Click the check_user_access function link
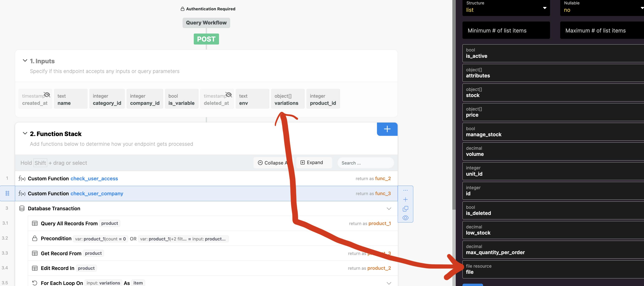Viewport: 644px width, 286px height. click(94, 179)
